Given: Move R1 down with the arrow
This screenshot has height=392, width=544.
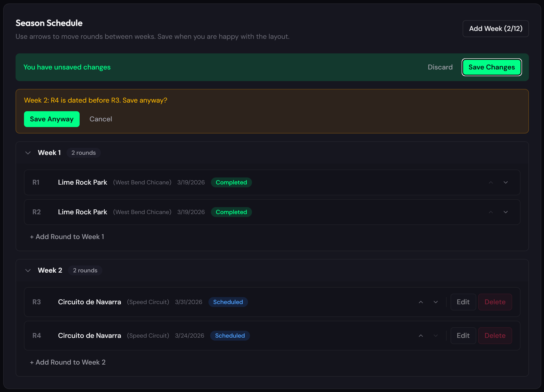Looking at the screenshot, I should coord(506,182).
